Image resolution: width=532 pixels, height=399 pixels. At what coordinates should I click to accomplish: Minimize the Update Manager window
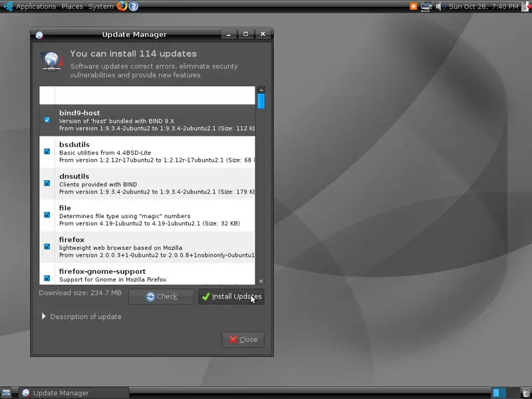(229, 34)
